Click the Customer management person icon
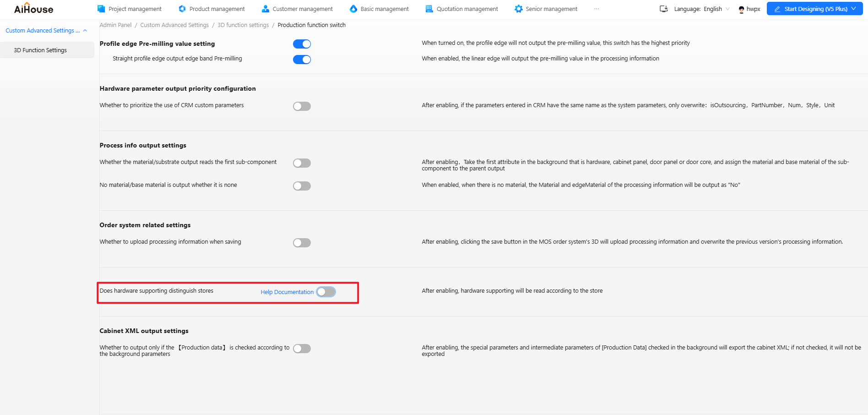Image resolution: width=868 pixels, height=415 pixels. [x=265, y=9]
